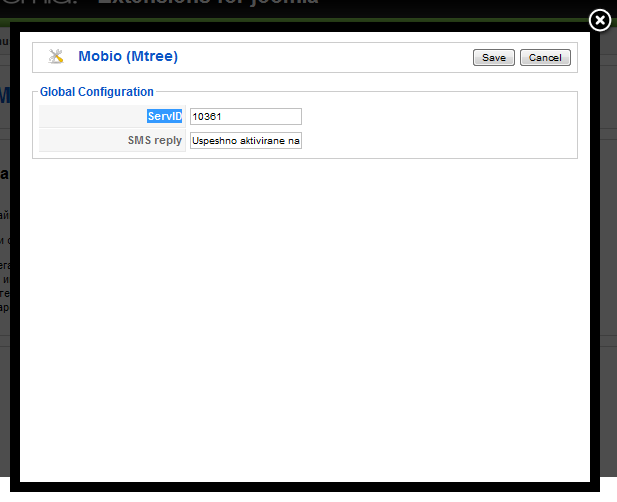This screenshot has width=617, height=502.
Task: Click the SMS reply input field
Action: [x=246, y=140]
